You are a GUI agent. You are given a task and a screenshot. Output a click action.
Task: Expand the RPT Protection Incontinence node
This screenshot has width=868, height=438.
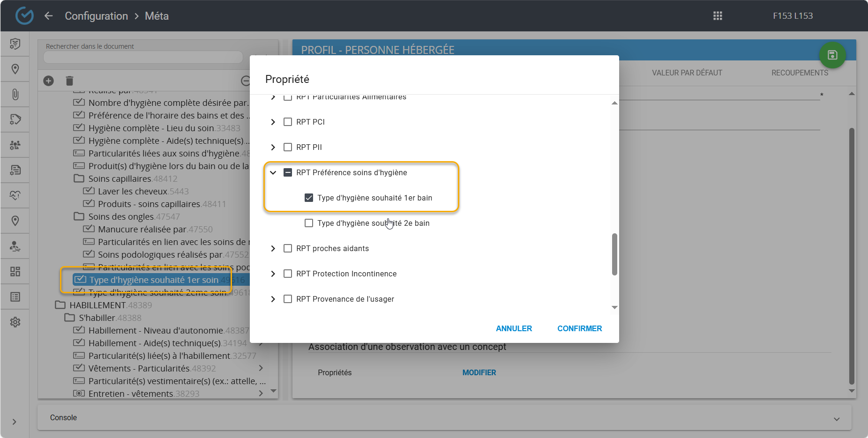273,274
